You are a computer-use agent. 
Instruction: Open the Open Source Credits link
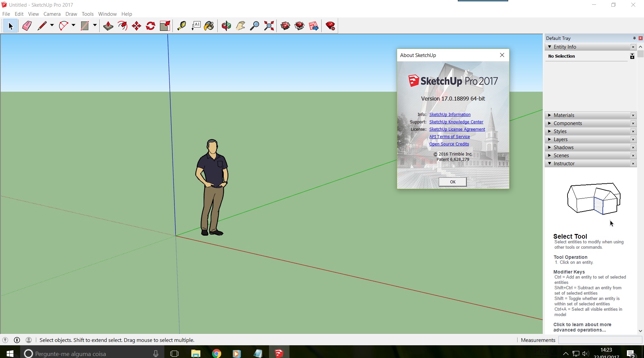[x=449, y=144]
